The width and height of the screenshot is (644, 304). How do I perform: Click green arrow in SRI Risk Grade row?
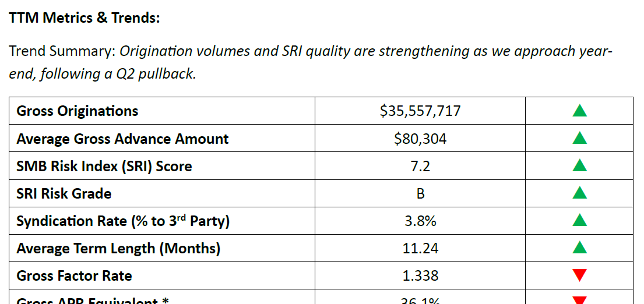tap(579, 193)
